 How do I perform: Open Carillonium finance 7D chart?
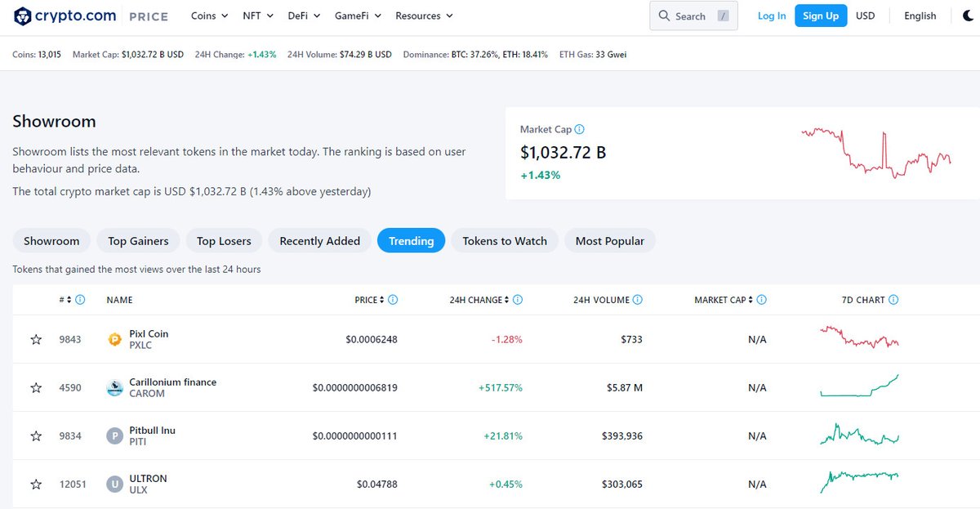tap(859, 386)
